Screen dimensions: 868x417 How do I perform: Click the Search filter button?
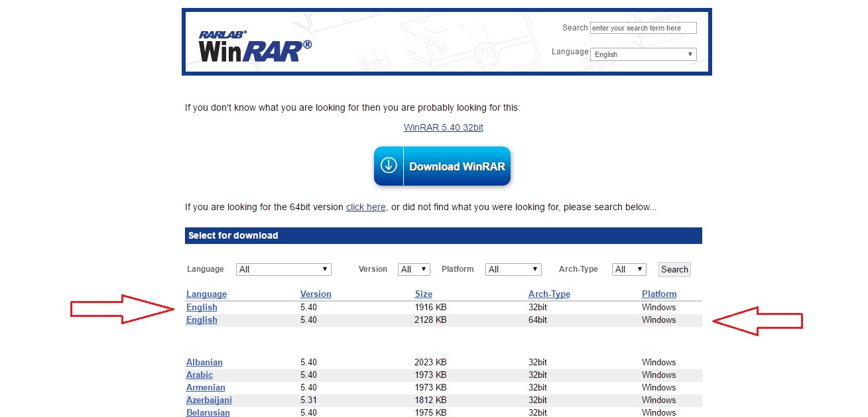pos(674,269)
